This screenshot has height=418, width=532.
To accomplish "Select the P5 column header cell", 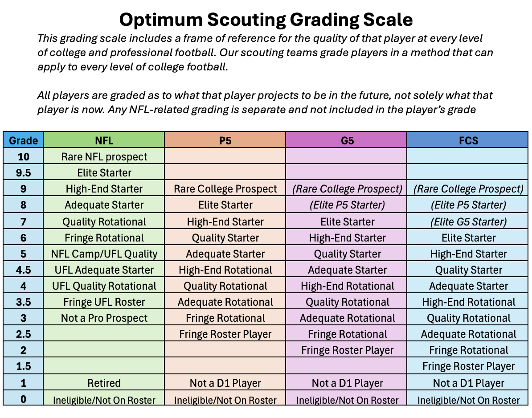I will pyautogui.click(x=225, y=140).
